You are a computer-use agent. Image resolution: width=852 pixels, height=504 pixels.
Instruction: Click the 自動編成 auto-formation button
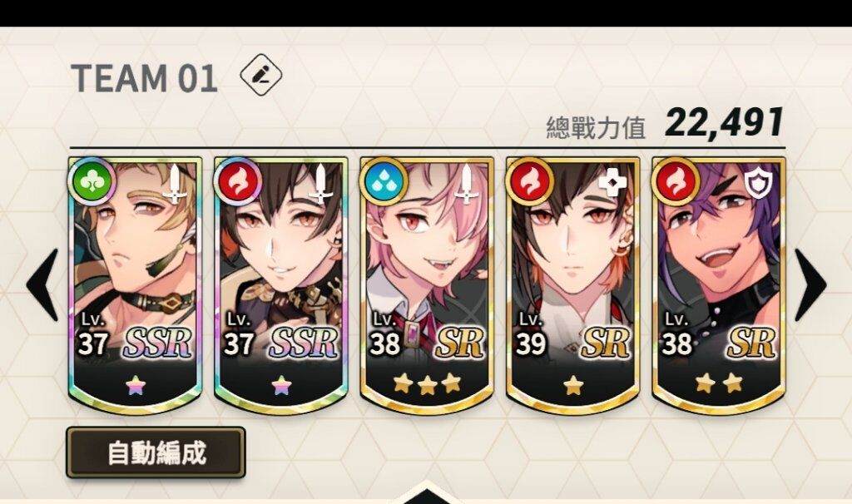(156, 452)
